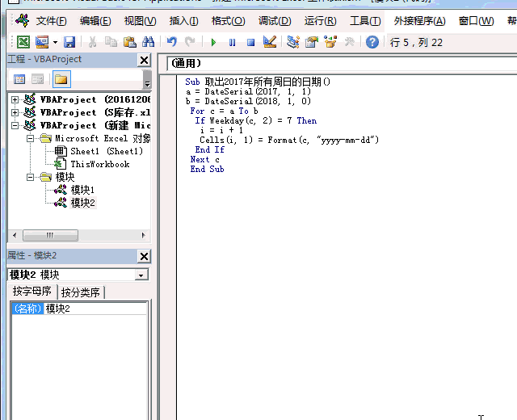The height and width of the screenshot is (420, 517).
Task: Open the (通用) object dropdown
Action: click(342, 63)
